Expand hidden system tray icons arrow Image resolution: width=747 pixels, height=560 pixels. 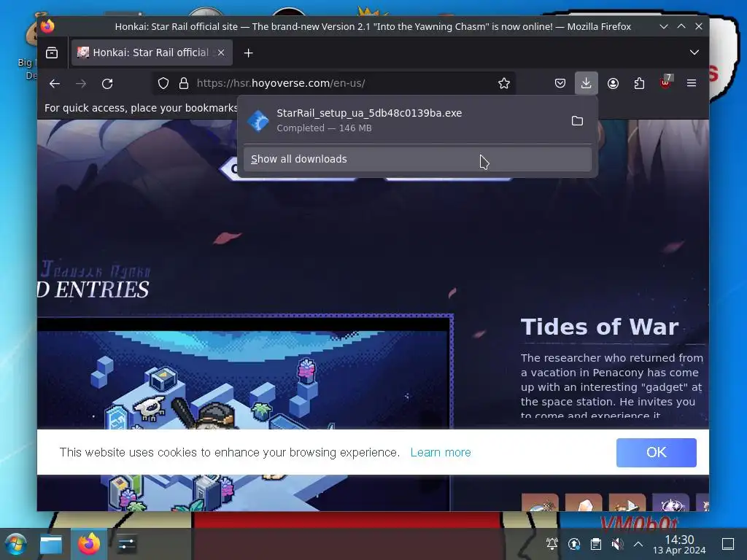coord(638,544)
